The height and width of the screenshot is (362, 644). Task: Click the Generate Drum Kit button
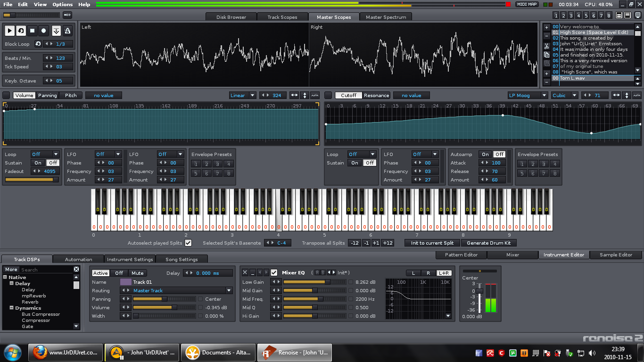(x=488, y=243)
